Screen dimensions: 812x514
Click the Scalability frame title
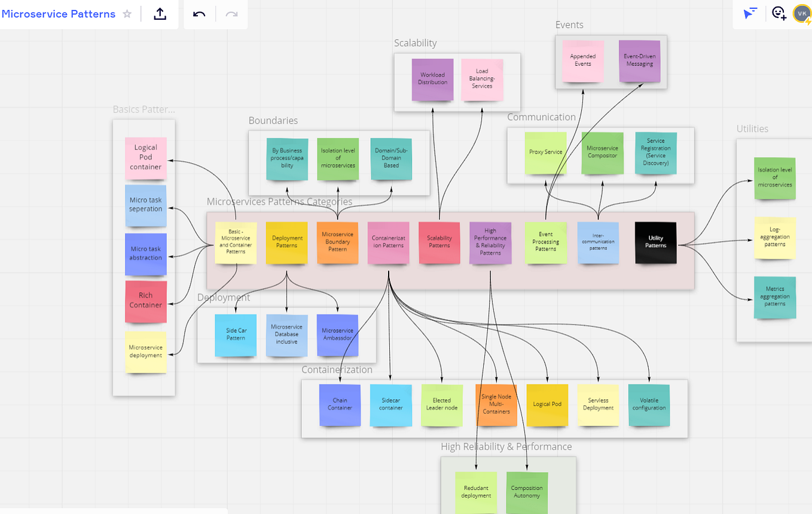(415, 42)
